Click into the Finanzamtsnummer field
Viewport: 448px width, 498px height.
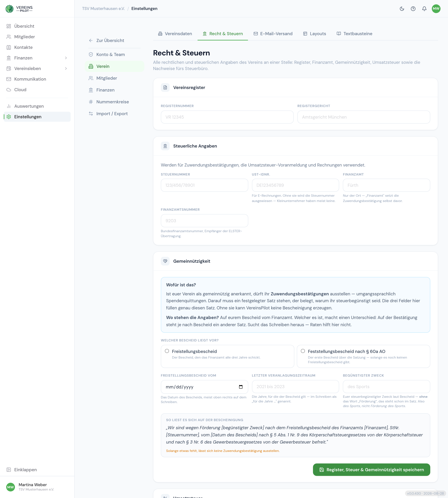point(204,221)
